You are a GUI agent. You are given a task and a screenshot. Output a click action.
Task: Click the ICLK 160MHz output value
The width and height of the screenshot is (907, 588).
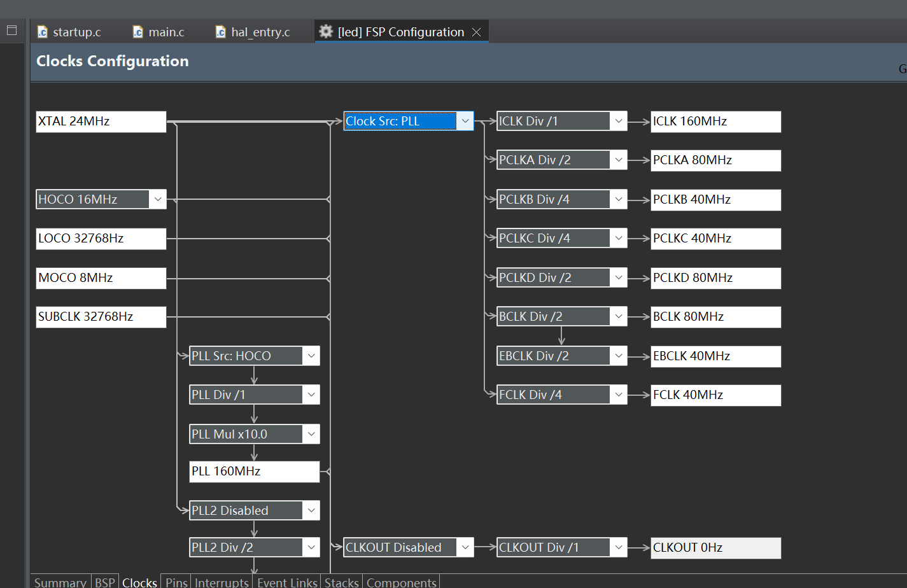716,122
